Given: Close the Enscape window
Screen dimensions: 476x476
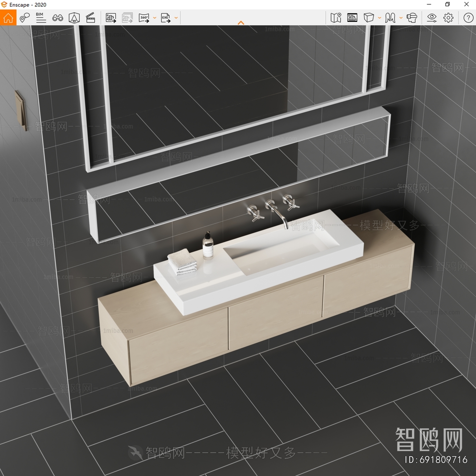Looking at the screenshot, I should pyautogui.click(x=466, y=4).
